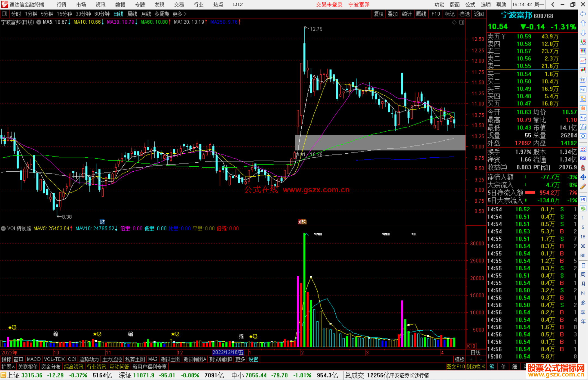Open the news window icon in sidebar
588x380 pixels.
pyautogui.click(x=583, y=80)
